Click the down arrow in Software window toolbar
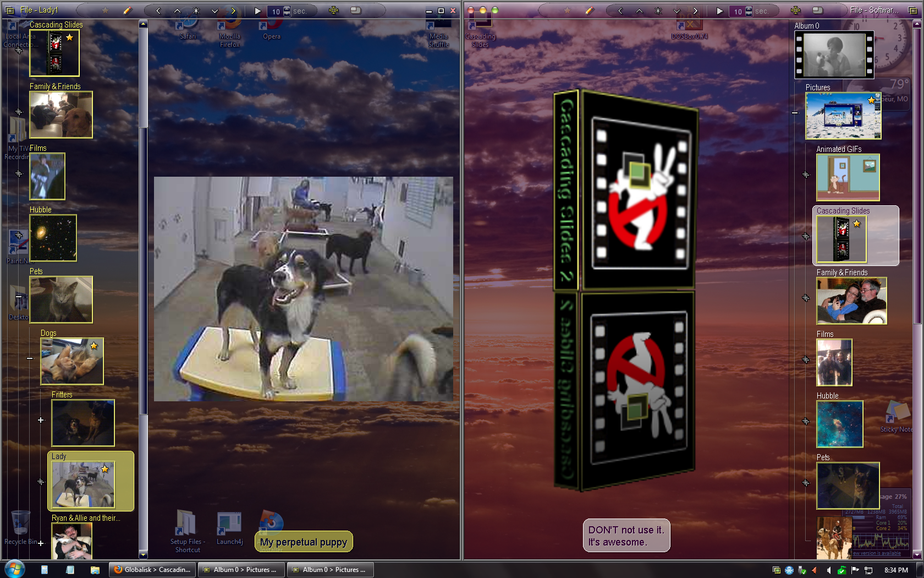924x578 pixels. click(676, 10)
